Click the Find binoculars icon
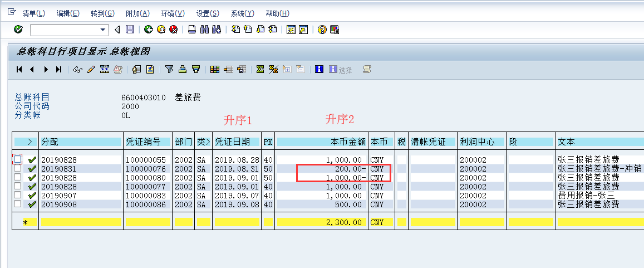 click(x=204, y=30)
